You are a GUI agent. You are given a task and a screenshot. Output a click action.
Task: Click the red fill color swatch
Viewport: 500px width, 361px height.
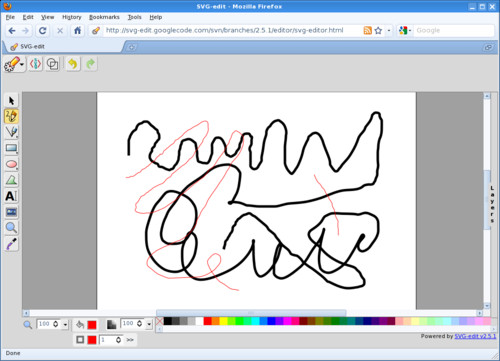(92, 324)
